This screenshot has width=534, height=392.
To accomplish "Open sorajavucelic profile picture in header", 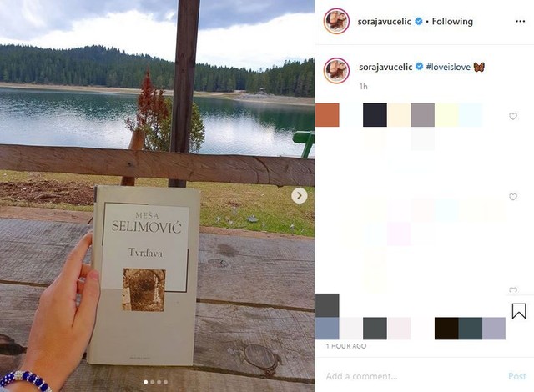I will [336, 21].
